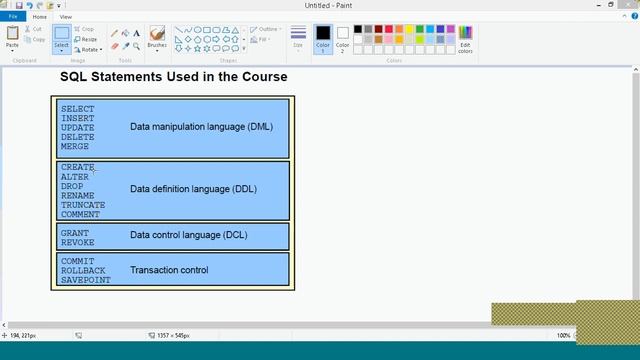Image resolution: width=640 pixels, height=360 pixels.
Task: Select the Color picker eyedropper tool
Action: click(x=126, y=47)
